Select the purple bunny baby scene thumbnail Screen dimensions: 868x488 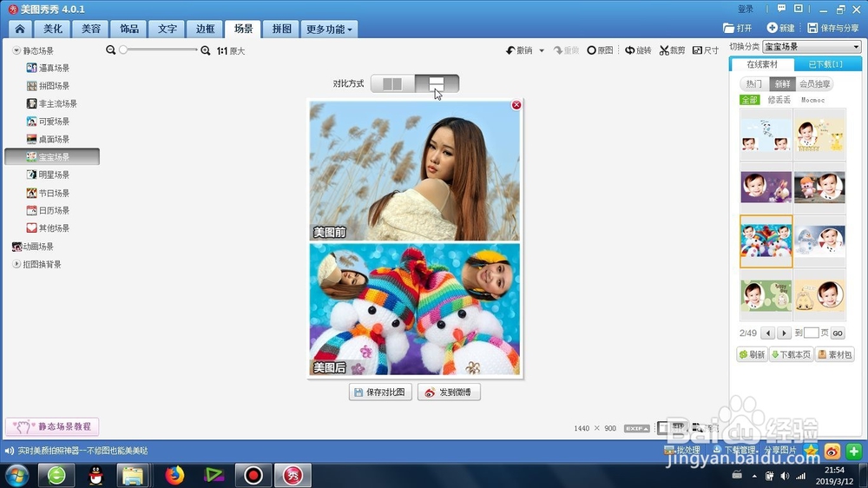pos(766,188)
